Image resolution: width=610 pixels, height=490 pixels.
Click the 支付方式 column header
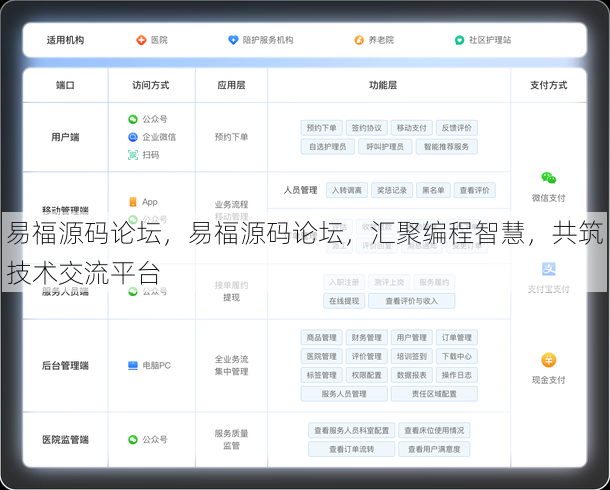(549, 85)
